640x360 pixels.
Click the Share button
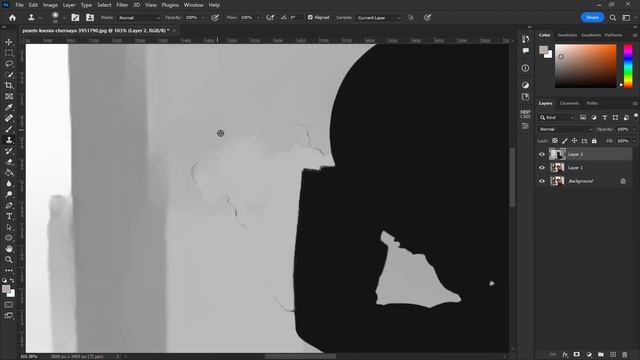click(592, 18)
